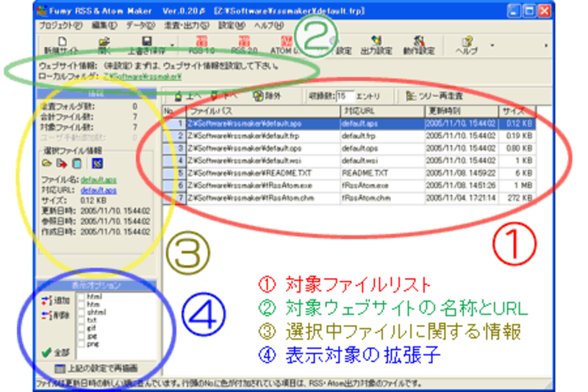Image resolution: width=588 pixels, height=392 pixels.
Task: Click the 表示オプション panel header
Action: click(x=96, y=285)
